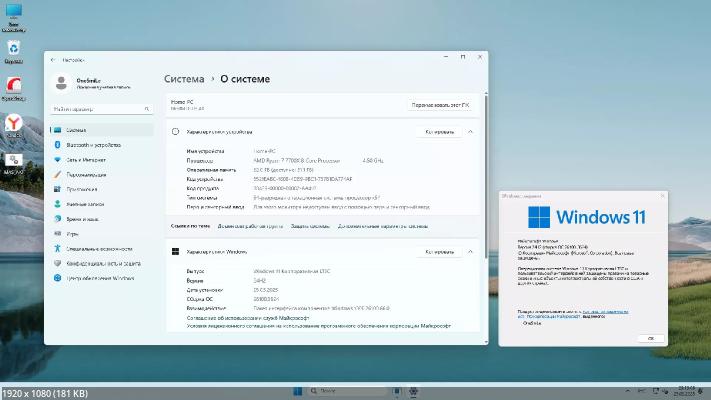Show hidden tray icons chevron
Image resolution: width=711 pixels, height=400 pixels.
tap(628, 391)
